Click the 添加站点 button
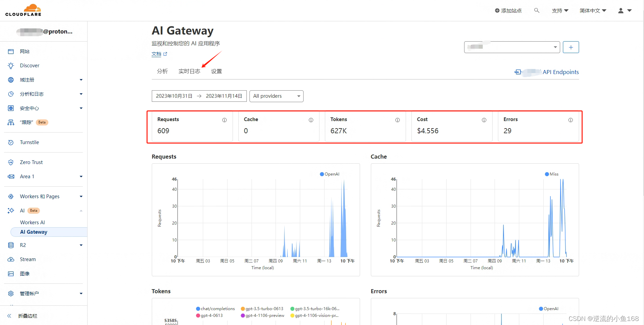 point(508,10)
